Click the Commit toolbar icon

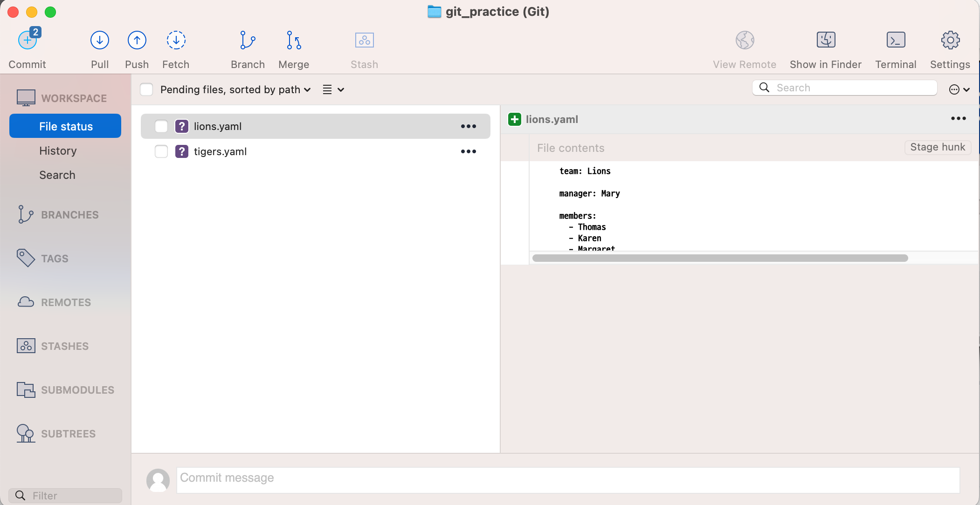pos(28,41)
